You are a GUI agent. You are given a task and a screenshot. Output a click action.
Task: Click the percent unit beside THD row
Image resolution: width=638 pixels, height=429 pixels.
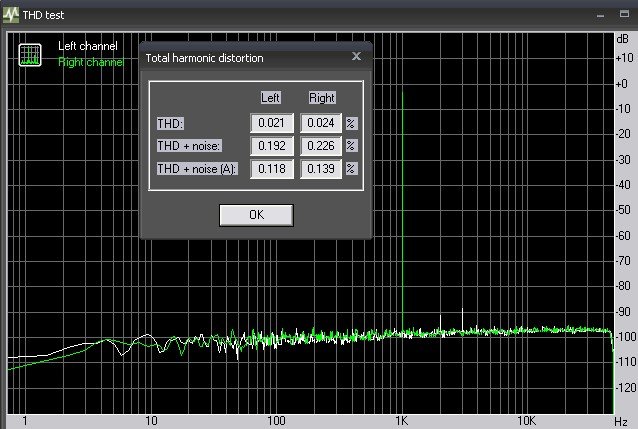coord(351,123)
